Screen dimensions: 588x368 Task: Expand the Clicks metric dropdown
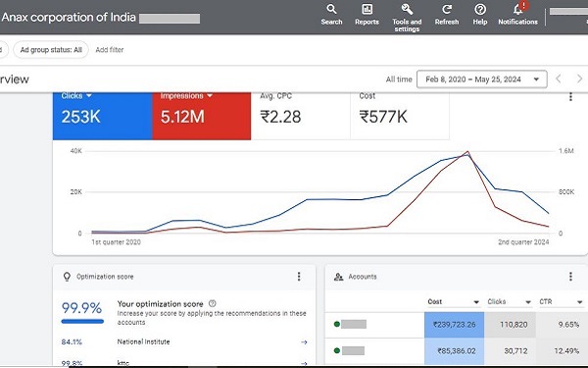(89, 96)
